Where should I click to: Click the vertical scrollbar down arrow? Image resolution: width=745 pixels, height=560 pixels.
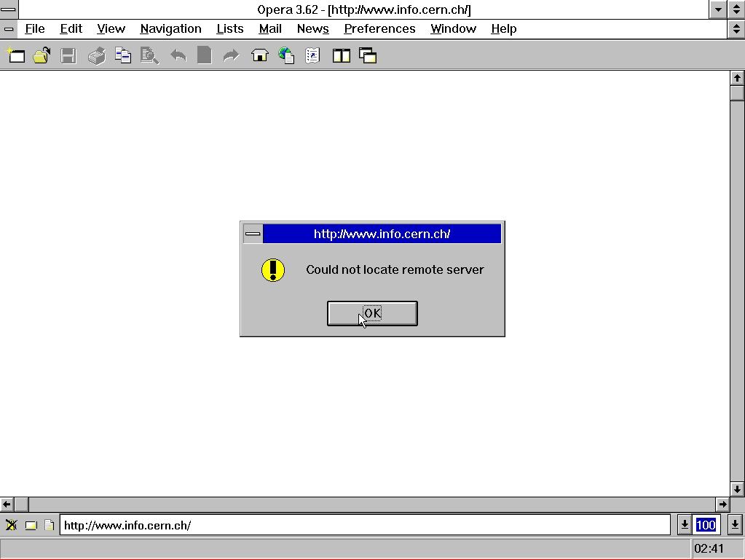click(737, 489)
